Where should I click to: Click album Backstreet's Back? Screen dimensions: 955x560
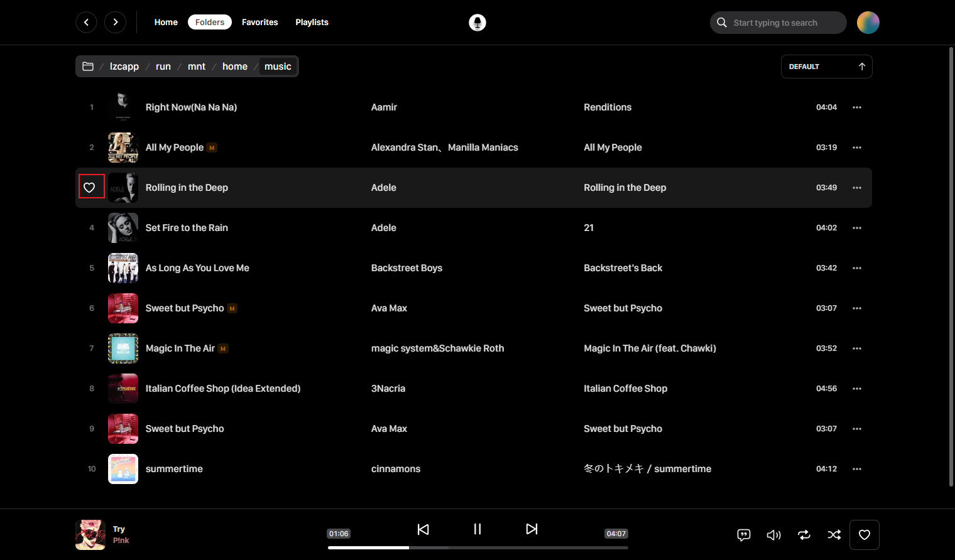pos(623,268)
